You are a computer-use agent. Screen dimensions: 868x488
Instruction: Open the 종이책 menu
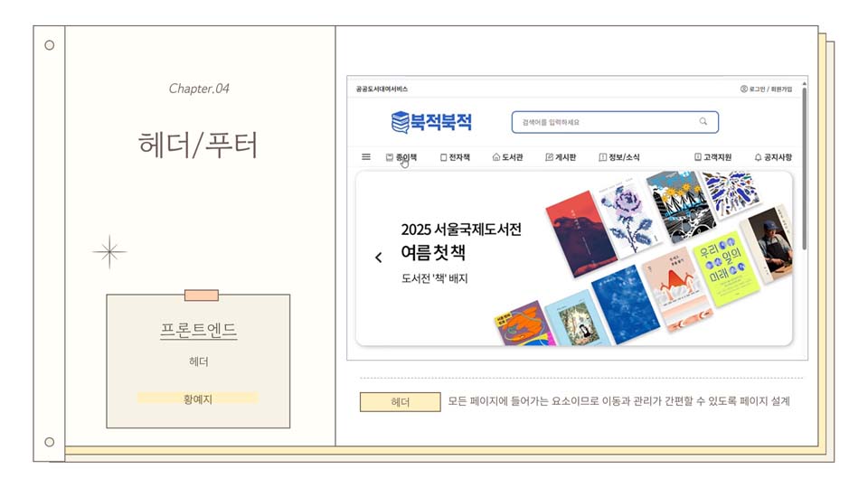[401, 157]
